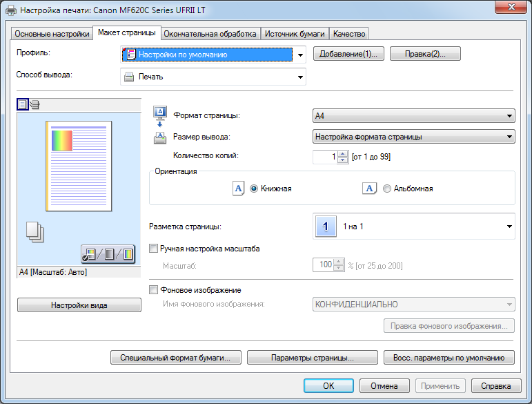Click the Отмена button
This screenshot has height=404, width=532.
pos(384,385)
